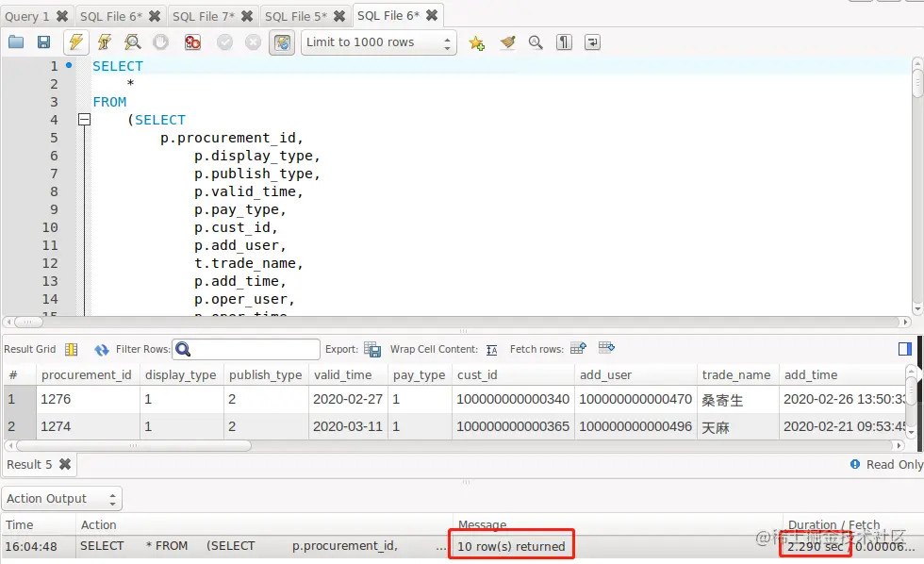Rollback transaction with the X circle icon
The width and height of the screenshot is (924, 564).
(253, 41)
